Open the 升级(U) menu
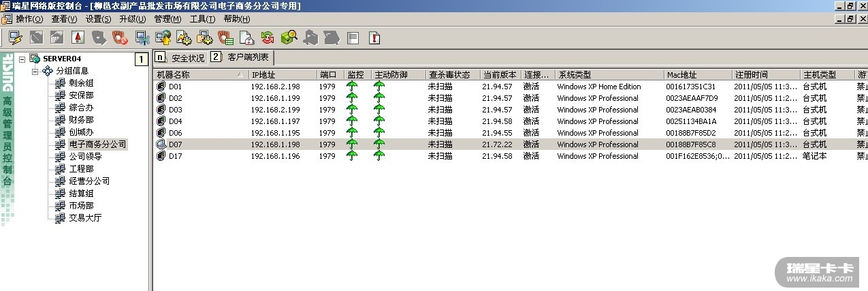 [x=133, y=19]
